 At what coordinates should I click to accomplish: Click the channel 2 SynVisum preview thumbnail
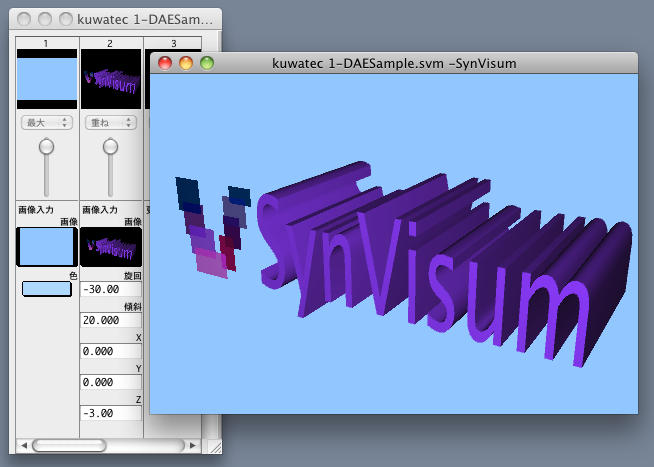pyautogui.click(x=110, y=80)
